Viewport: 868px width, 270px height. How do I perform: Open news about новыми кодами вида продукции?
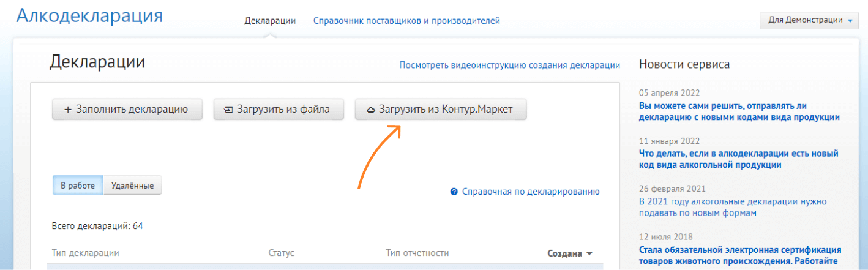point(739,111)
